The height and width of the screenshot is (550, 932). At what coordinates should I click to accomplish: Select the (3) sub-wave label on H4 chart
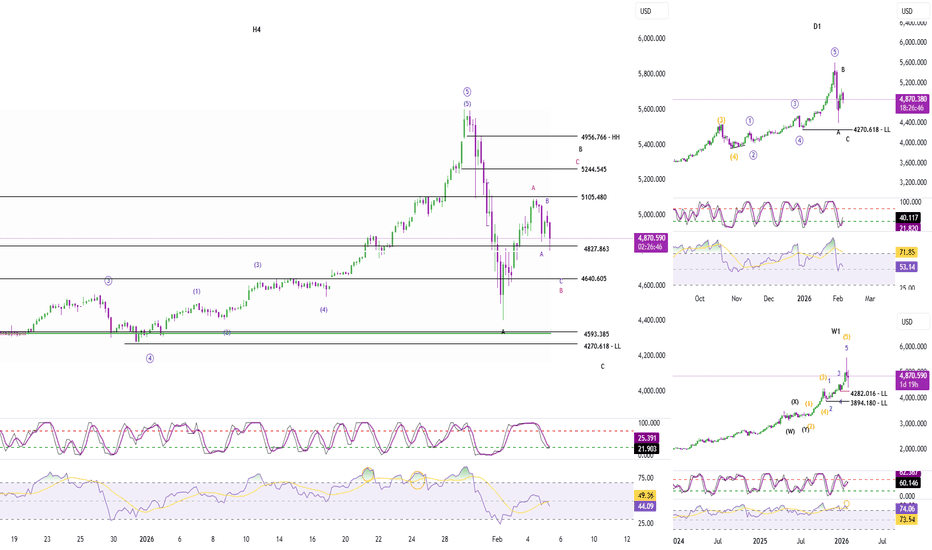tap(257, 265)
